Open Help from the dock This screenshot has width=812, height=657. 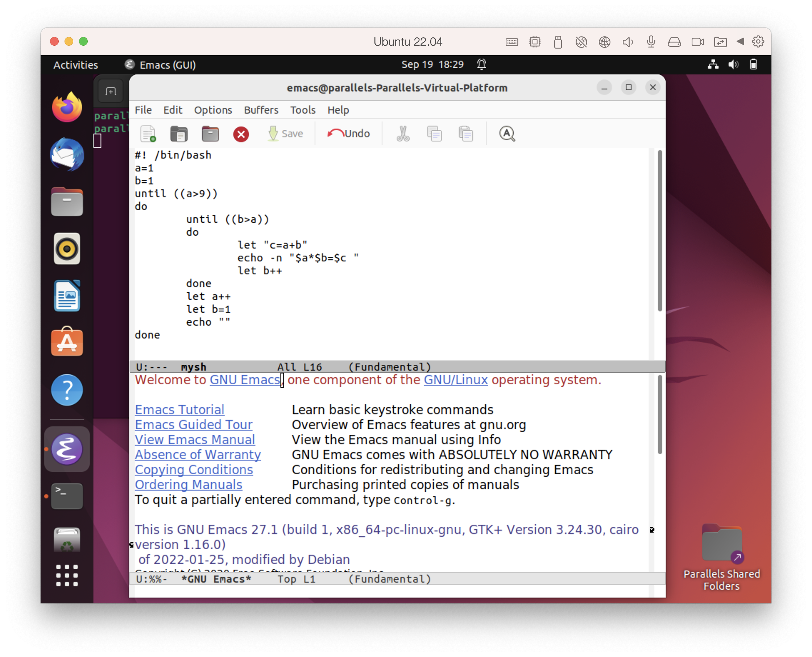click(67, 390)
